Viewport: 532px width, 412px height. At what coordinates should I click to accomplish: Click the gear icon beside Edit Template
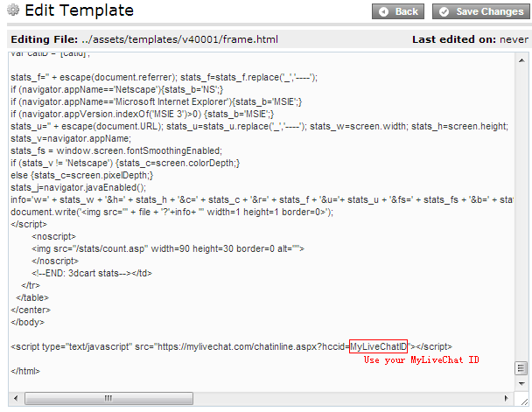pos(13,11)
